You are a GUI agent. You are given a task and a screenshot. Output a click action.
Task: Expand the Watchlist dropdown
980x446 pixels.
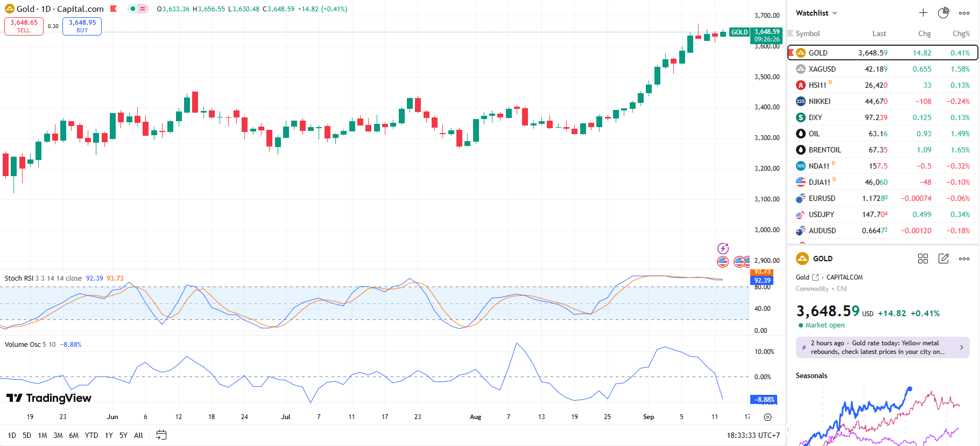816,13
